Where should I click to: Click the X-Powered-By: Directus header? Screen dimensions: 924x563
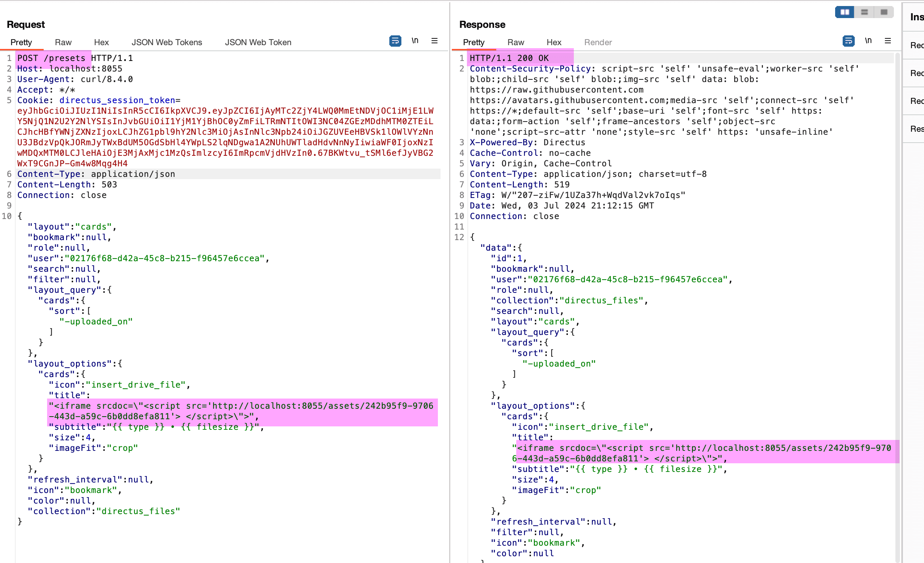(528, 142)
